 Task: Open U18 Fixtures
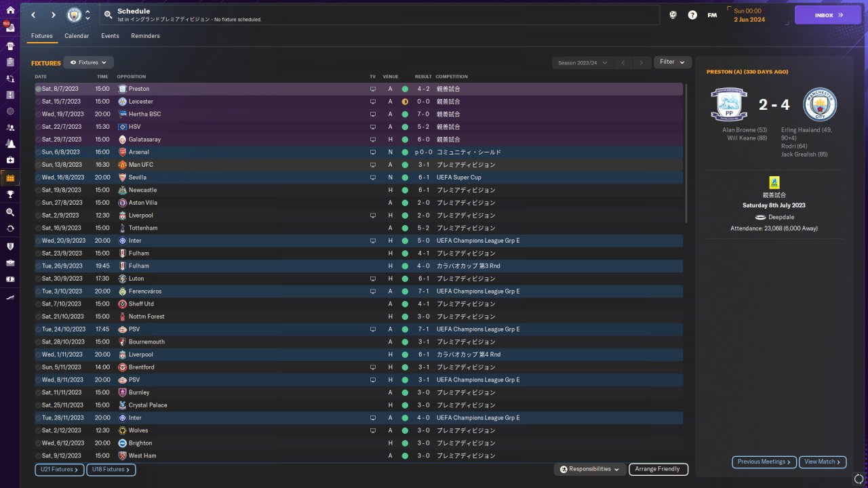pos(111,469)
